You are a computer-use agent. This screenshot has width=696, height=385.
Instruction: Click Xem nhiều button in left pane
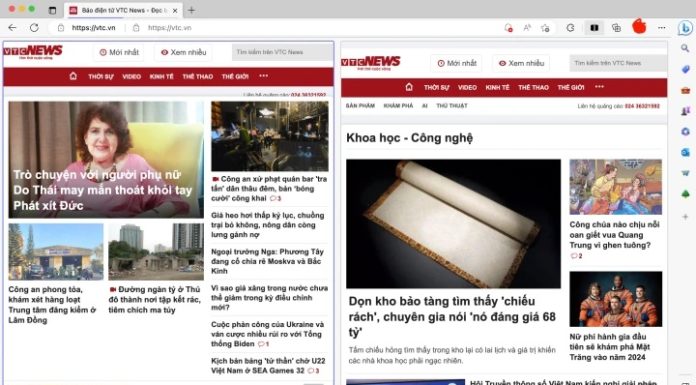tap(184, 52)
